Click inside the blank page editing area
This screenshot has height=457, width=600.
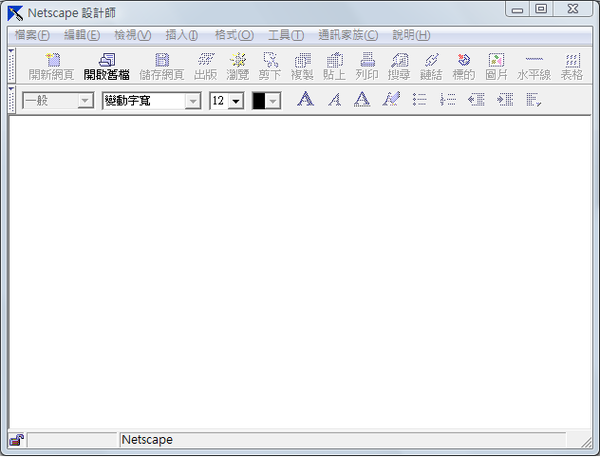click(300, 272)
